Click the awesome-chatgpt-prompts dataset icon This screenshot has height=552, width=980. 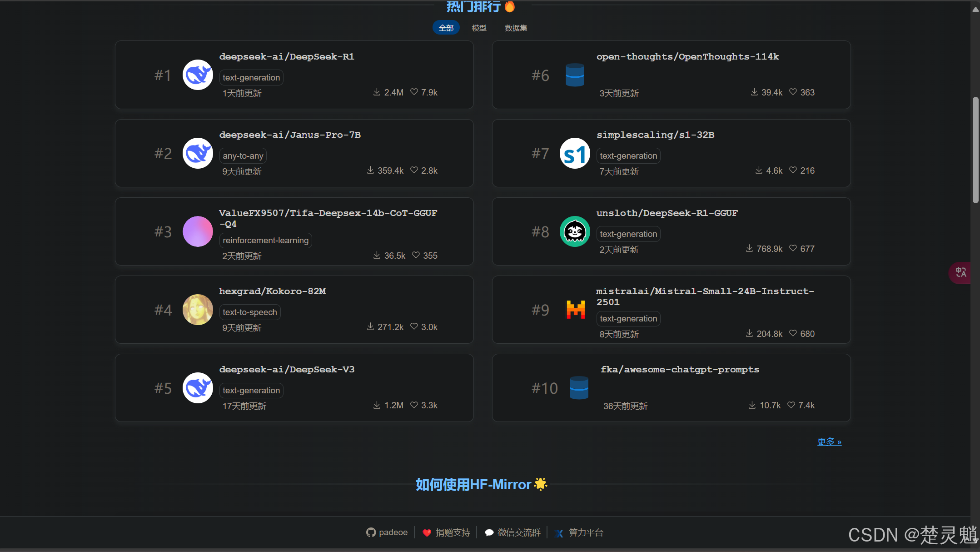tap(579, 388)
